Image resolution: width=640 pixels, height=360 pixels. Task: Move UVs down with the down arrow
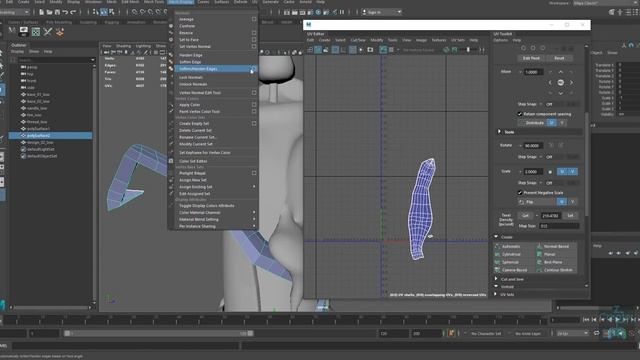(561, 93)
